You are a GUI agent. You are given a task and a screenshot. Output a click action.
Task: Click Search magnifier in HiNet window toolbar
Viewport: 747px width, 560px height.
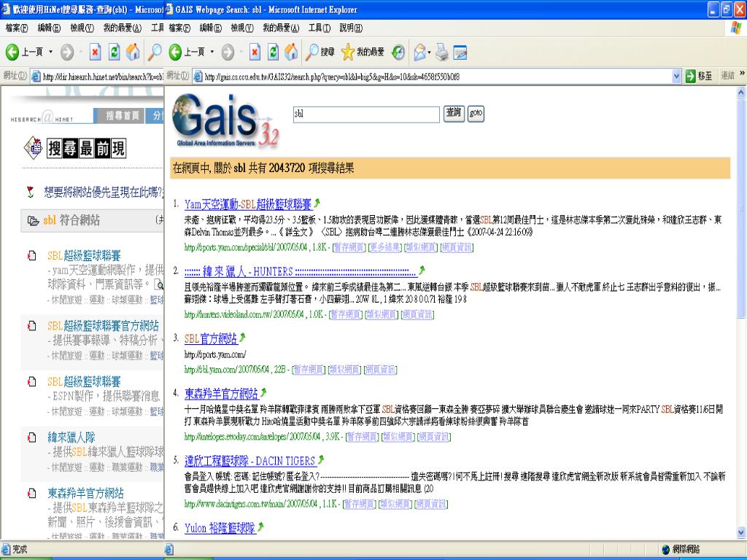click(155, 52)
